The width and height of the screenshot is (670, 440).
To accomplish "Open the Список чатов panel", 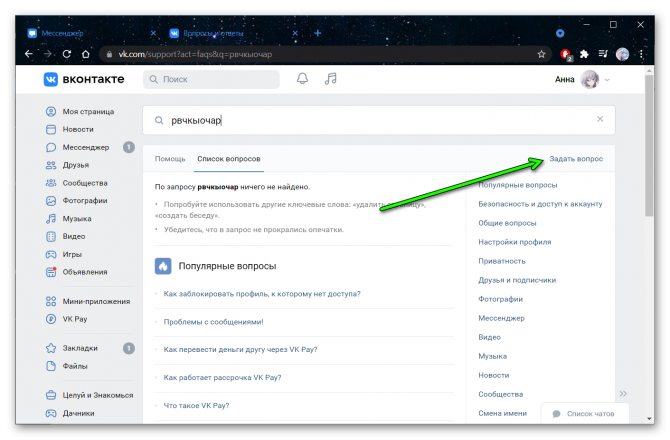I will coord(585,414).
